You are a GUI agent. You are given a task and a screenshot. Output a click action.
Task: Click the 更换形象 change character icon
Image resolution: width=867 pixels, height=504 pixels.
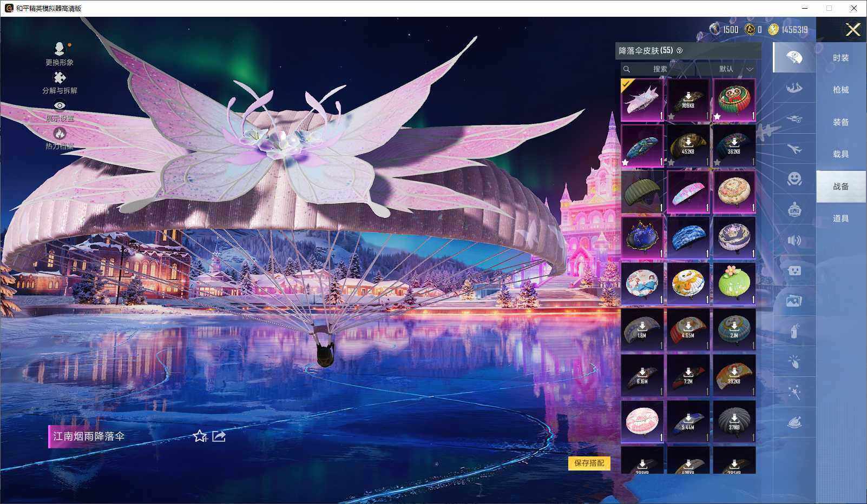coord(60,49)
